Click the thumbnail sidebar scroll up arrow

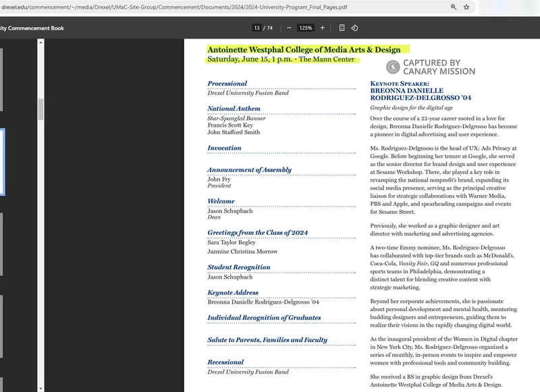coord(40,43)
